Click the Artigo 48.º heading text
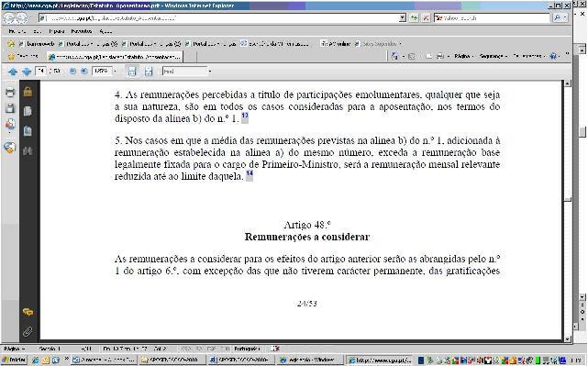Screen dimensions: 588x366 pyautogui.click(x=307, y=225)
